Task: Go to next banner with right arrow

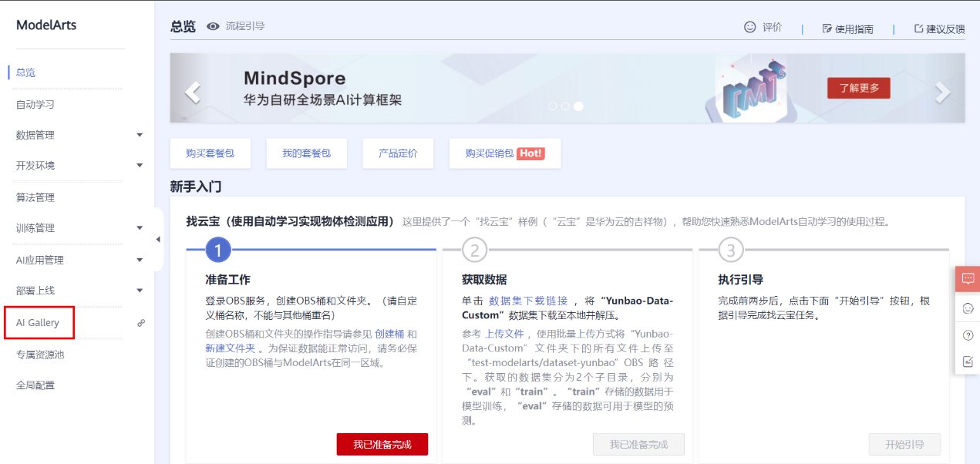Action: [x=942, y=92]
